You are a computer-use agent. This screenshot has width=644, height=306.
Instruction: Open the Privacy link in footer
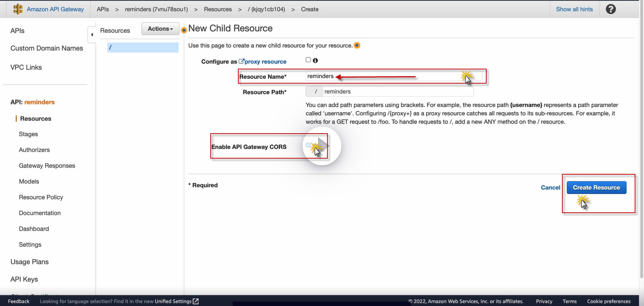(544, 301)
